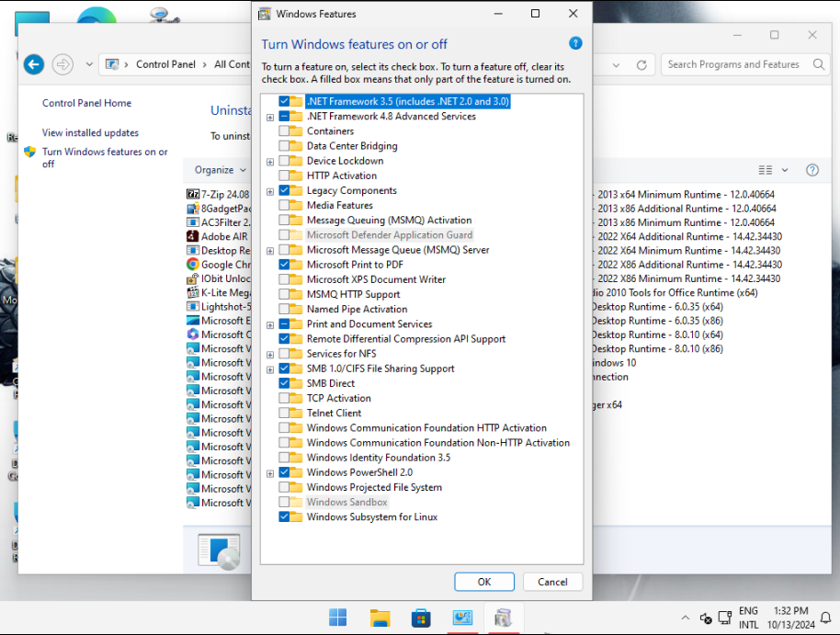This screenshot has width=840, height=635.
Task: Expand Microsoft Message Queue (MSMQ) Server node
Action: [x=270, y=251]
